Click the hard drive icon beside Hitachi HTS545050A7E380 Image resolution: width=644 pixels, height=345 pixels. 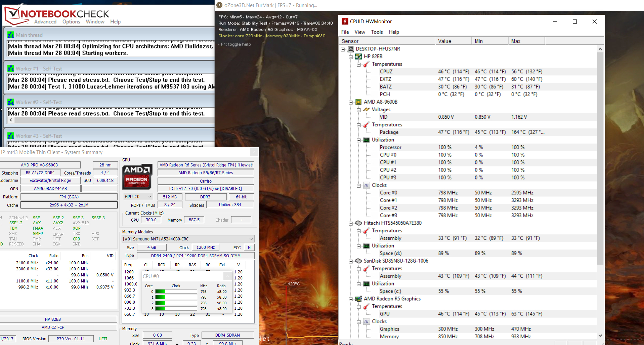[358, 223]
